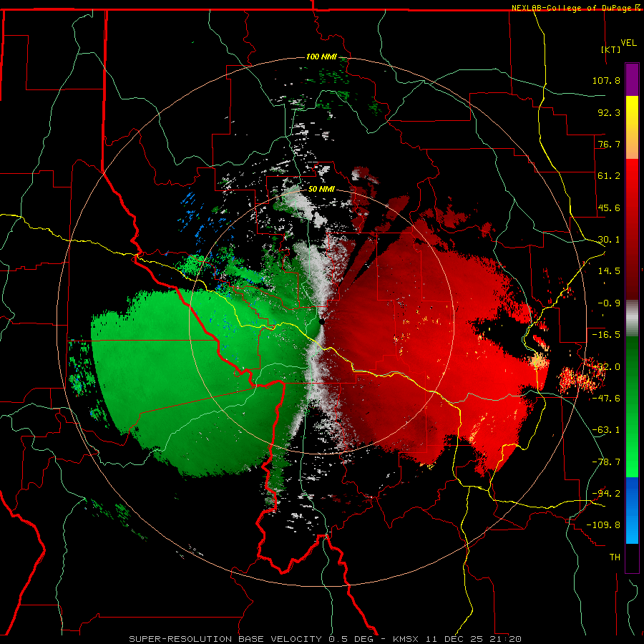644x644 pixels.
Task: Click the TH label on the legend
Action: [x=615, y=557]
